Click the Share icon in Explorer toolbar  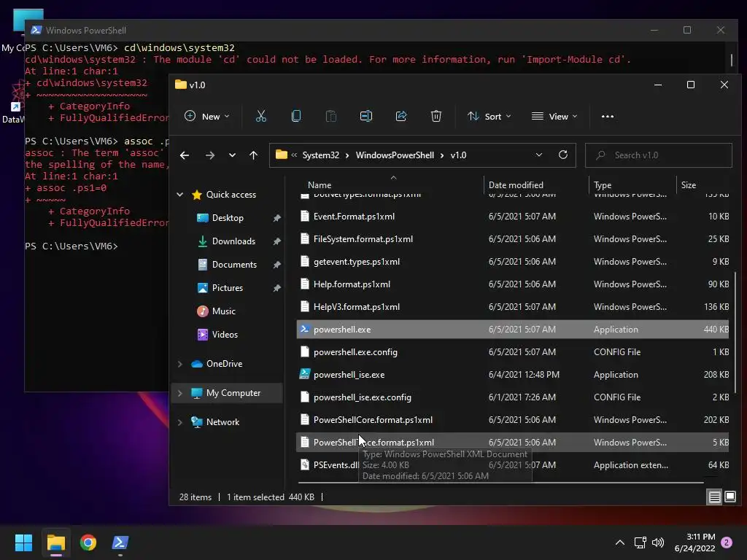(401, 116)
